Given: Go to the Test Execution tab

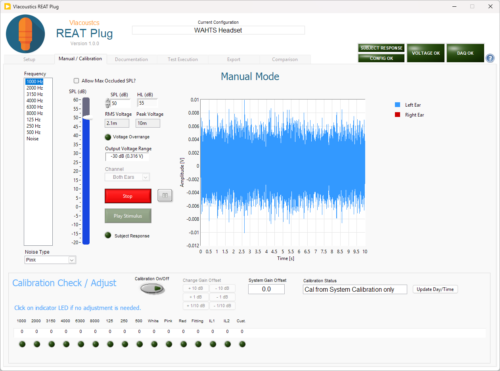Looking at the screenshot, I should tap(183, 59).
